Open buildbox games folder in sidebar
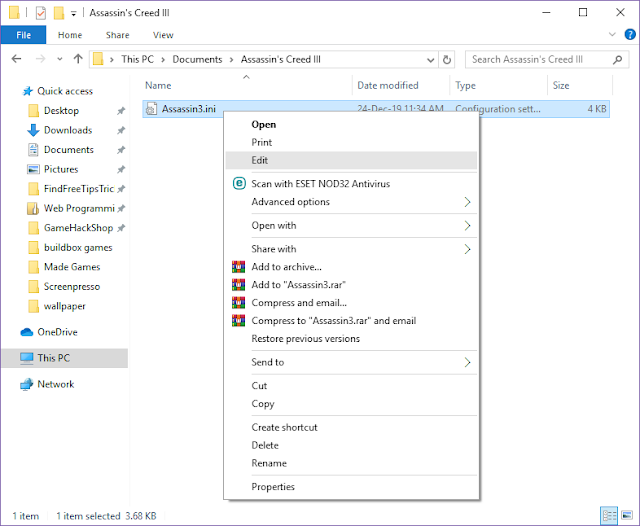640x526 pixels. (78, 248)
